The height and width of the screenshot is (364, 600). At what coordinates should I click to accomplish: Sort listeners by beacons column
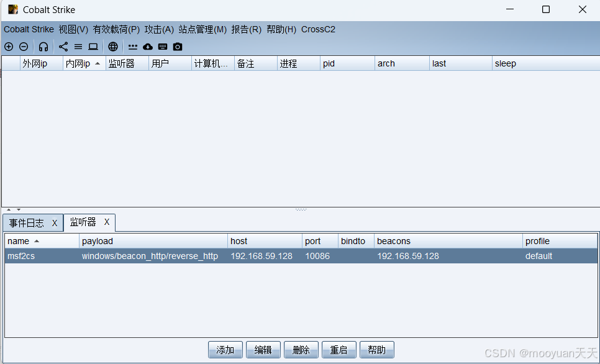[448, 241]
